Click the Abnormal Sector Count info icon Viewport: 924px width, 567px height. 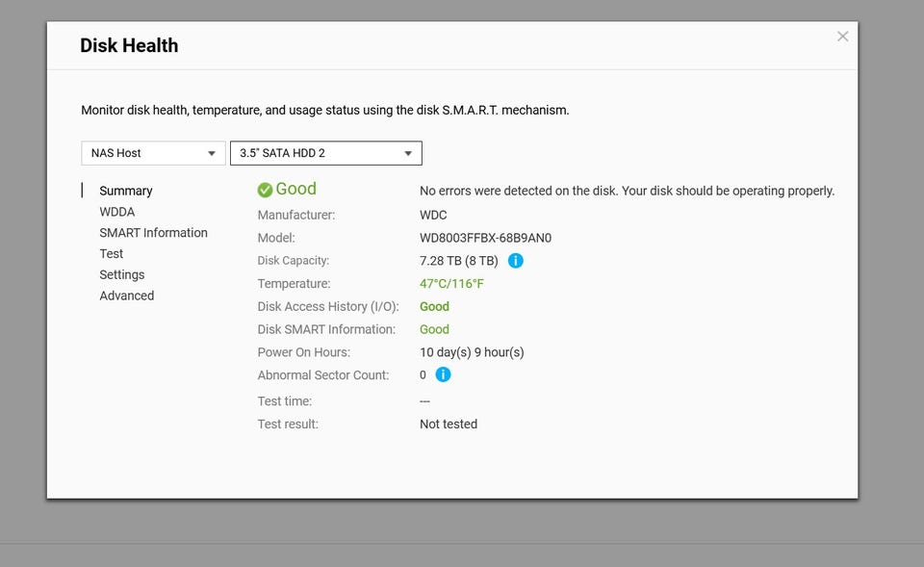(x=443, y=374)
